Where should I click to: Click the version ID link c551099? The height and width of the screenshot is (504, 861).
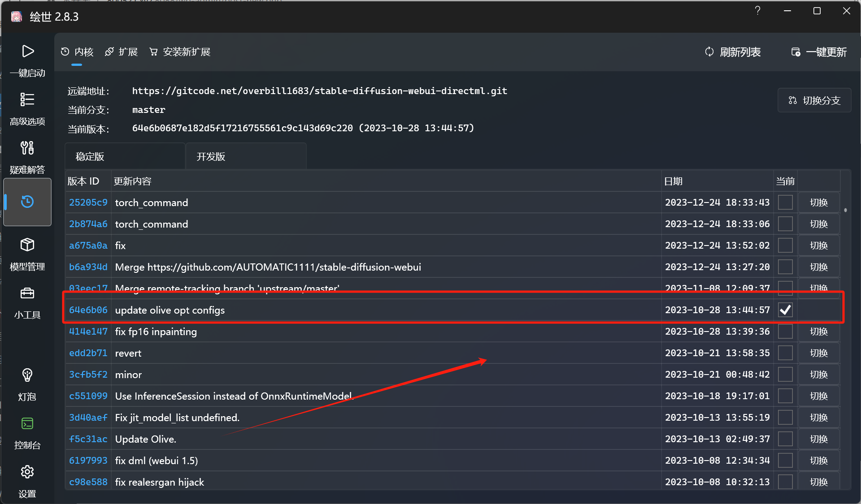(88, 396)
